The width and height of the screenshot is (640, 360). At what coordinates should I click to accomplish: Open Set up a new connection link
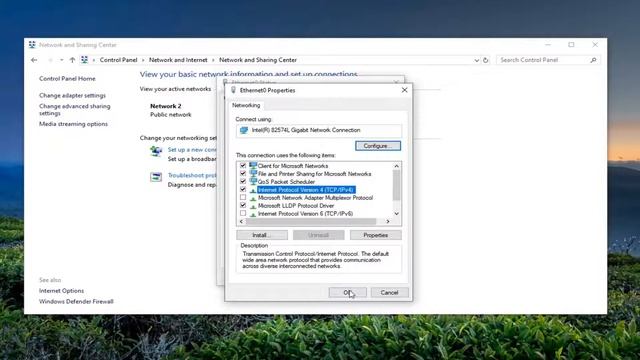click(192, 149)
